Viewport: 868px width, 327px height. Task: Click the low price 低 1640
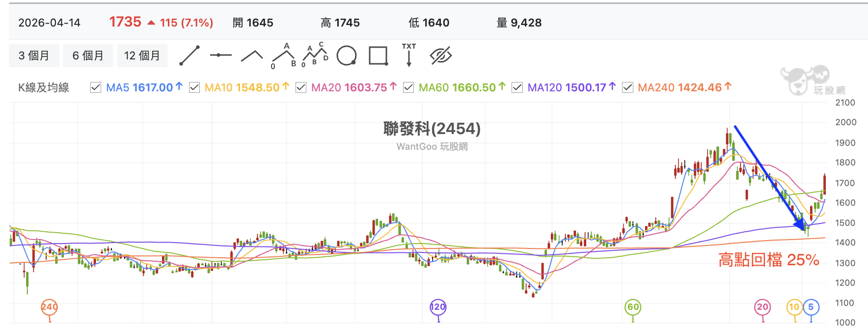[x=429, y=23]
